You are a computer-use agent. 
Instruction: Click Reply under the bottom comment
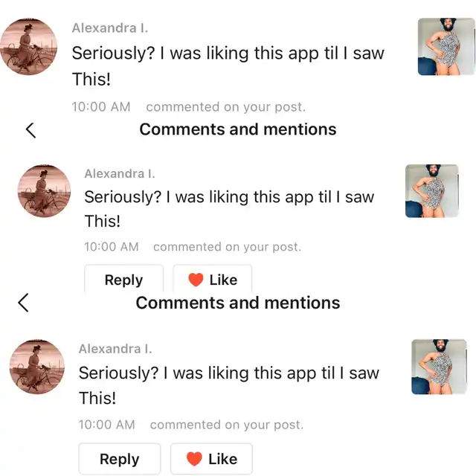click(x=119, y=459)
